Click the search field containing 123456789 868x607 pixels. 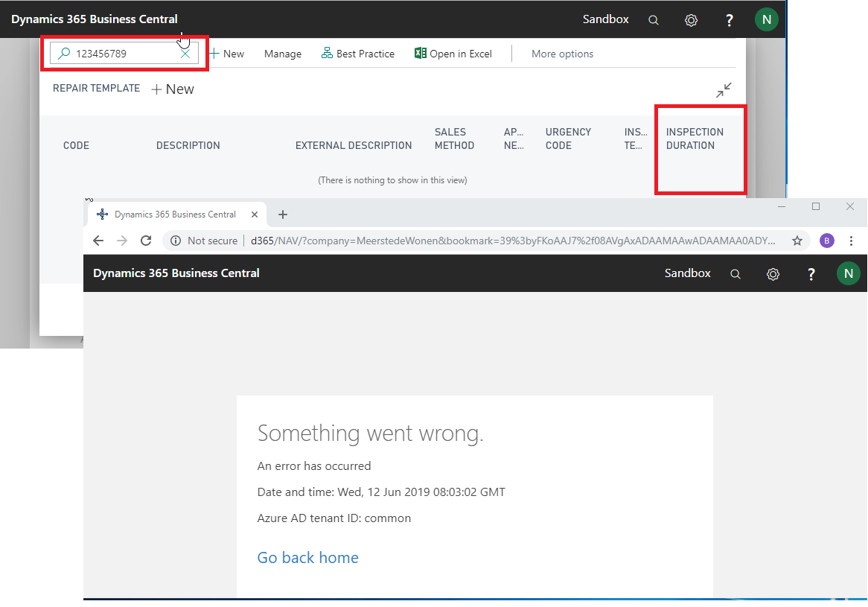[x=124, y=54]
